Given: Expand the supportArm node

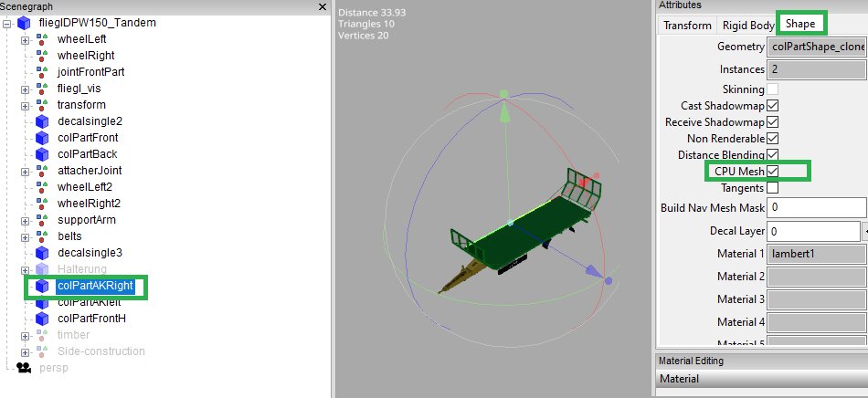Looking at the screenshot, I should coord(26,220).
